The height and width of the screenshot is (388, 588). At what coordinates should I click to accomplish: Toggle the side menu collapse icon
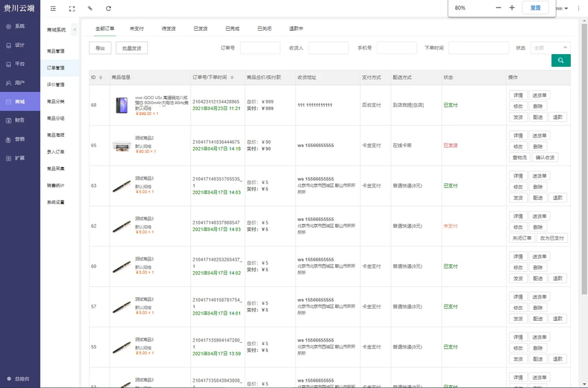click(53, 8)
